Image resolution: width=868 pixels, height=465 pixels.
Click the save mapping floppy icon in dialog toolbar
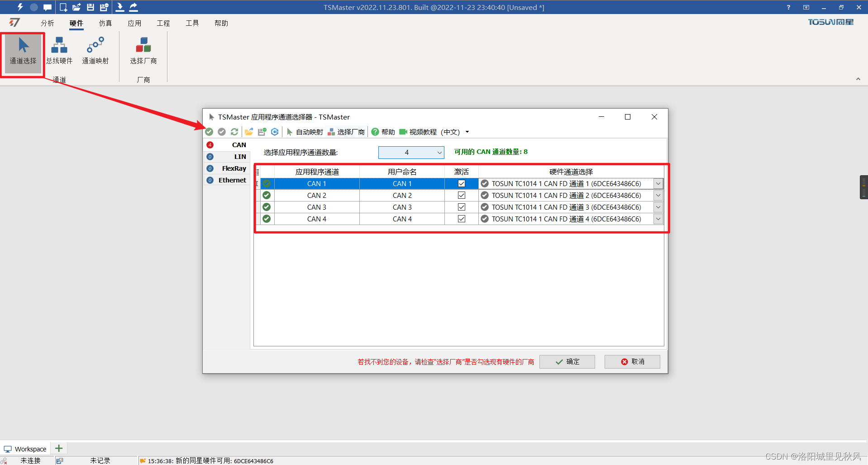[x=262, y=132]
